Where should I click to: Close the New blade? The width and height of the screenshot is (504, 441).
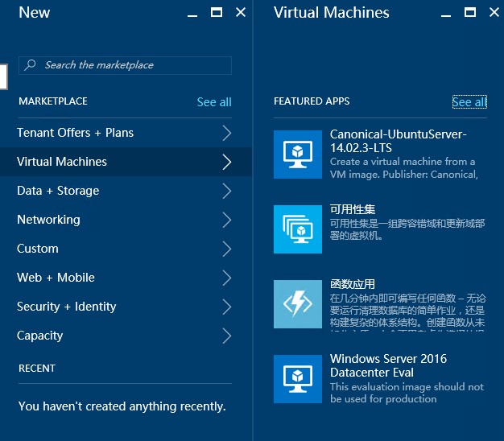point(241,13)
